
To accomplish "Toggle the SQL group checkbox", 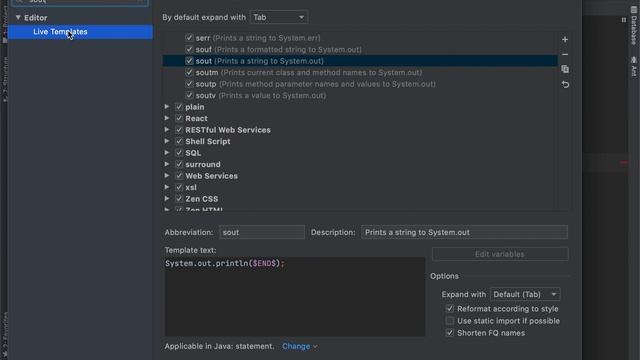I will pyautogui.click(x=179, y=153).
